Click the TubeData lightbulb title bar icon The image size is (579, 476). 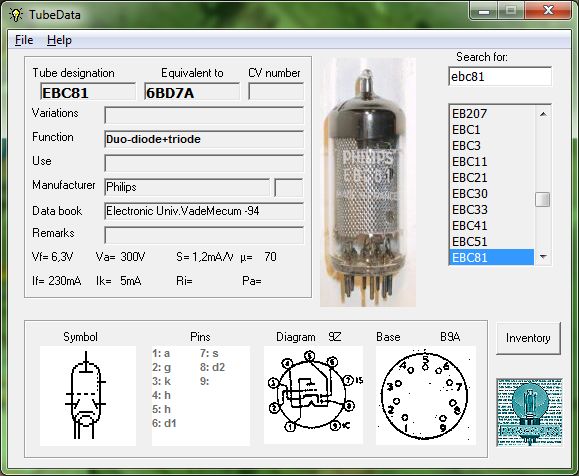coord(16,15)
